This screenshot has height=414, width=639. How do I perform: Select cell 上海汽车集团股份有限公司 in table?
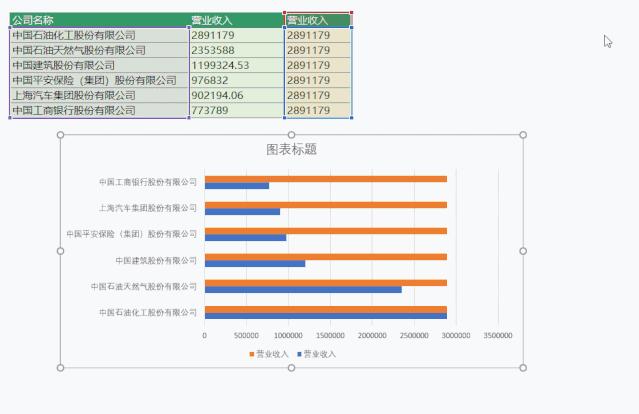pos(99,95)
